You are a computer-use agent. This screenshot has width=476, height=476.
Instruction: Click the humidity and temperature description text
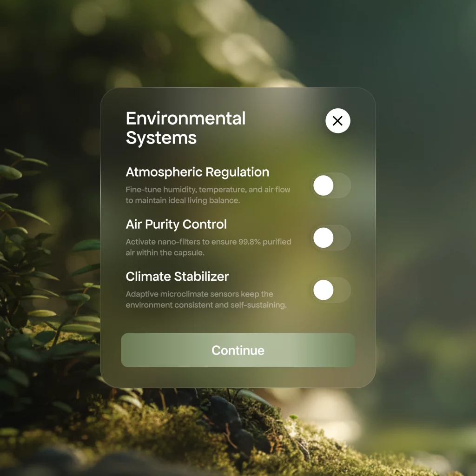pos(207,195)
